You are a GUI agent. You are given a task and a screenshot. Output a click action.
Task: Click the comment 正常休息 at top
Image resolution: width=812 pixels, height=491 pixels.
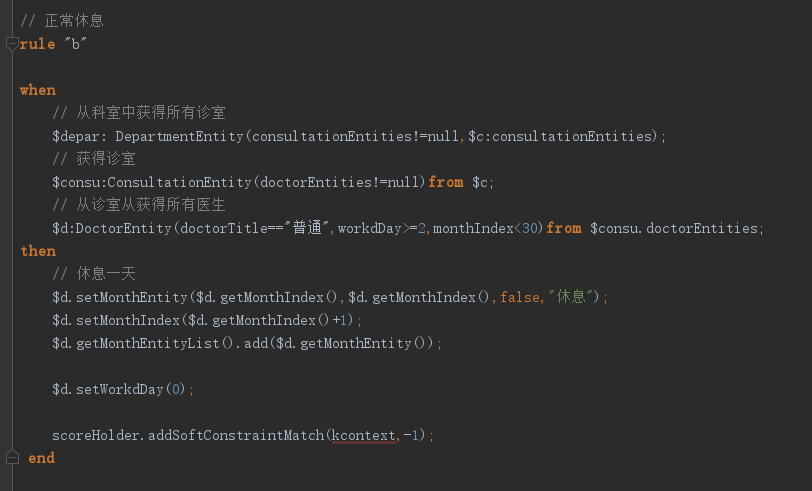[x=74, y=21]
